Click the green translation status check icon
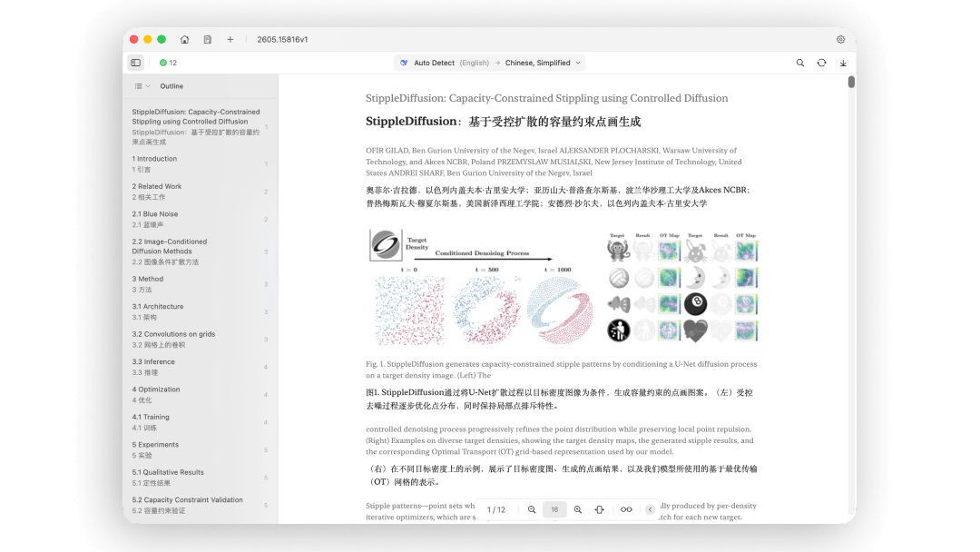This screenshot has width=980, height=552. click(x=163, y=63)
